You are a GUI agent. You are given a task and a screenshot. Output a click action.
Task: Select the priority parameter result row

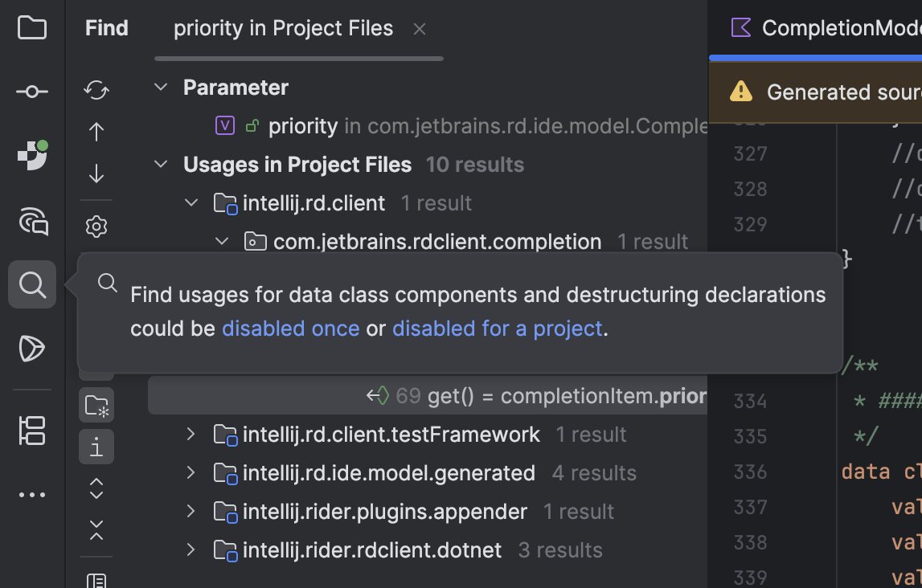tap(303, 125)
